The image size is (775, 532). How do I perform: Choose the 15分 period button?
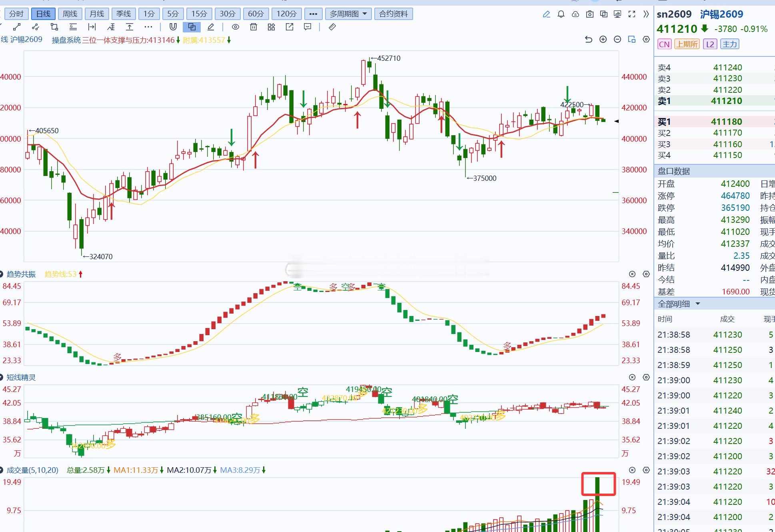pos(199,14)
